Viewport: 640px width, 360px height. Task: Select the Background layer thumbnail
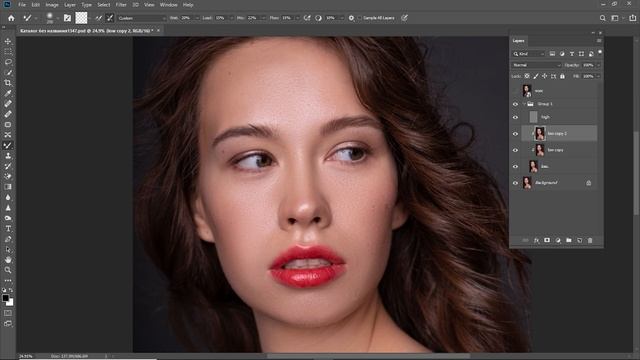tap(527, 183)
